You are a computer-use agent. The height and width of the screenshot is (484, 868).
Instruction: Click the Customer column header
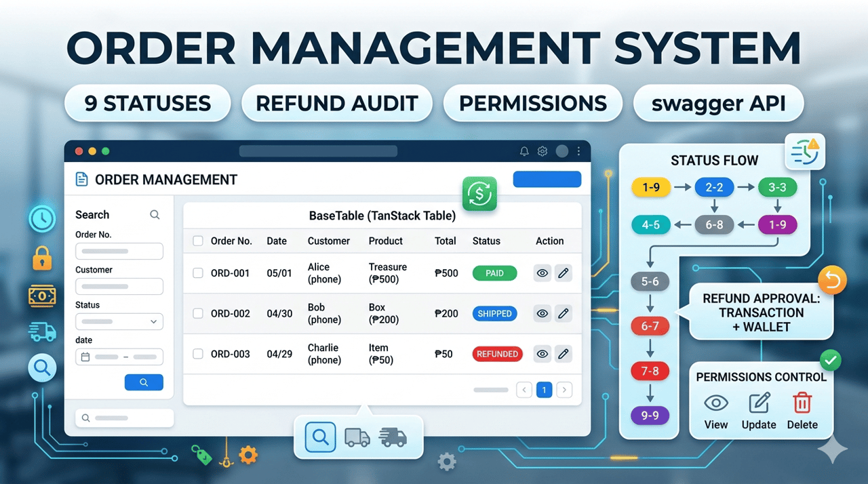(x=329, y=241)
